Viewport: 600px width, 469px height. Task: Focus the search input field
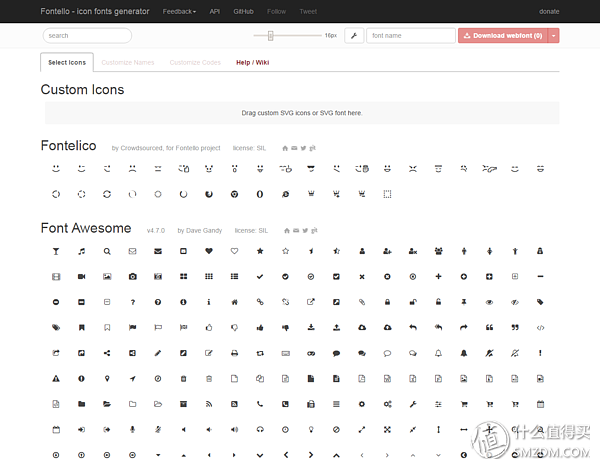tap(87, 36)
